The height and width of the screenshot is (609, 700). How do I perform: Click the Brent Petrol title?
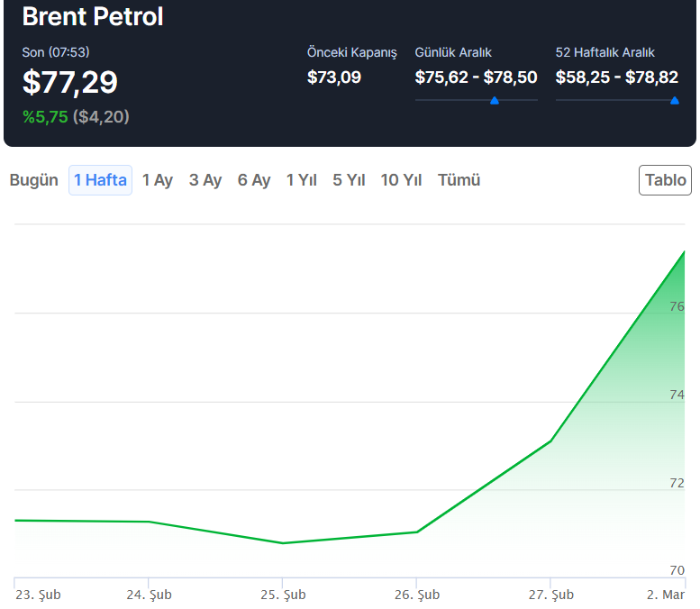93,16
